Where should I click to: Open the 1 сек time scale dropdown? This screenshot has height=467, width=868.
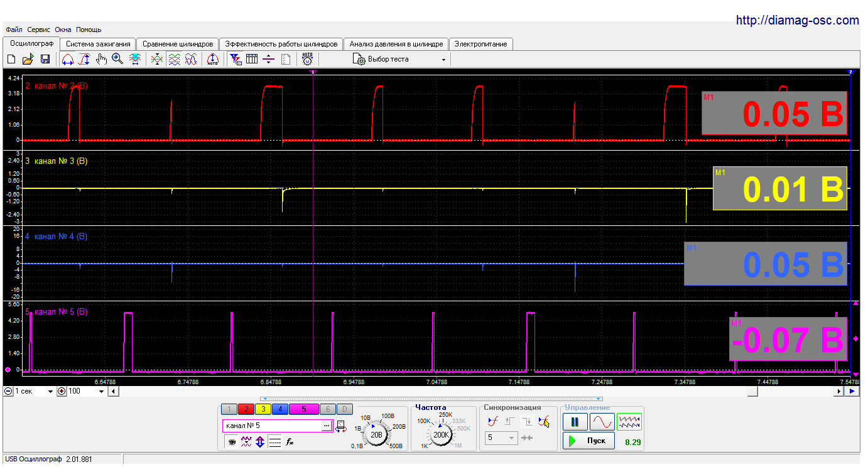[x=35, y=391]
